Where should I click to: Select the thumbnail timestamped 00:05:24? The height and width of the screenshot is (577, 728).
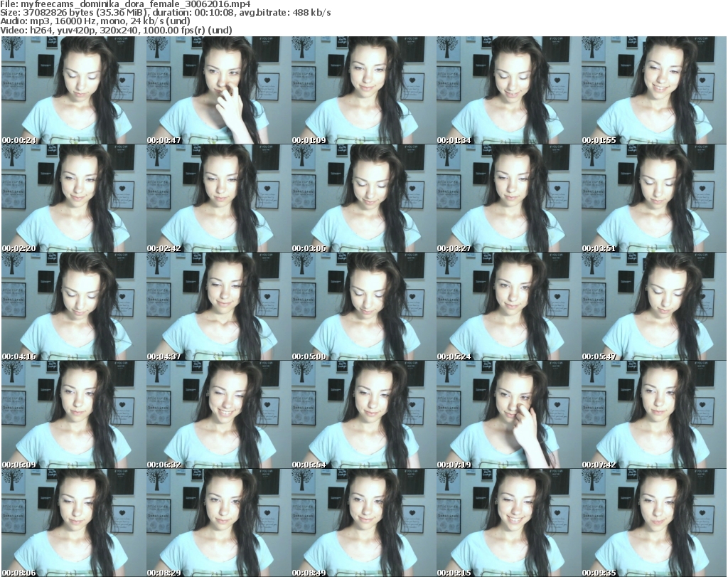point(508,307)
